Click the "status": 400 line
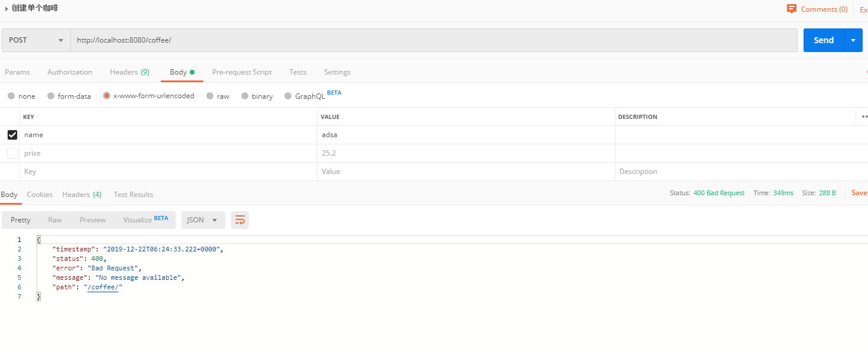The image size is (868, 352). 79,259
